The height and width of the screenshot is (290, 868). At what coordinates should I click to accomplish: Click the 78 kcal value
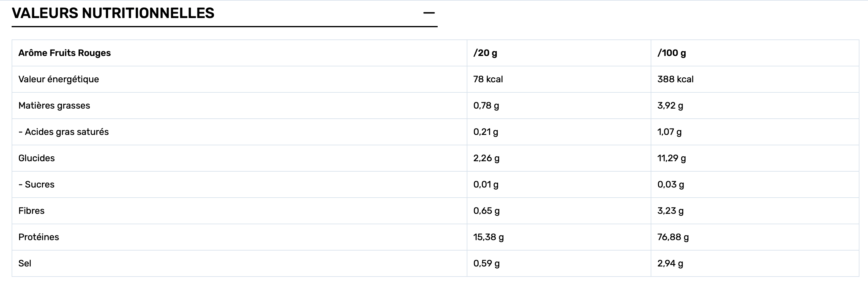coord(488,79)
